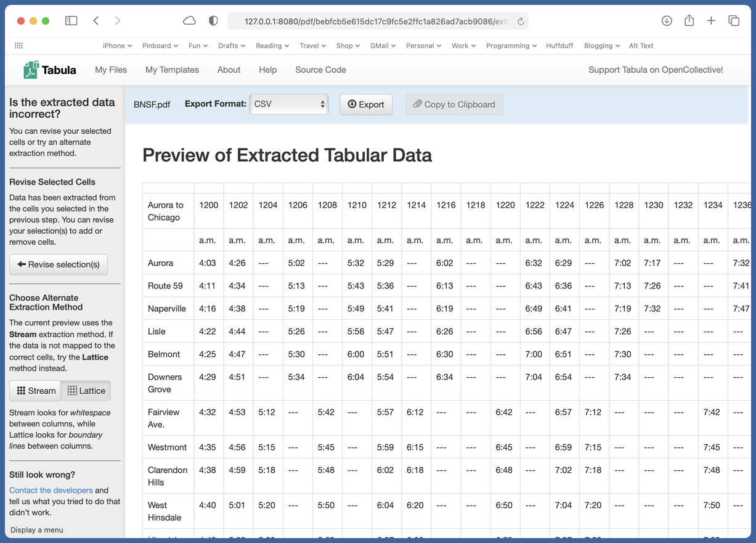
Task: Open a new tab with plus icon
Action: click(x=711, y=21)
